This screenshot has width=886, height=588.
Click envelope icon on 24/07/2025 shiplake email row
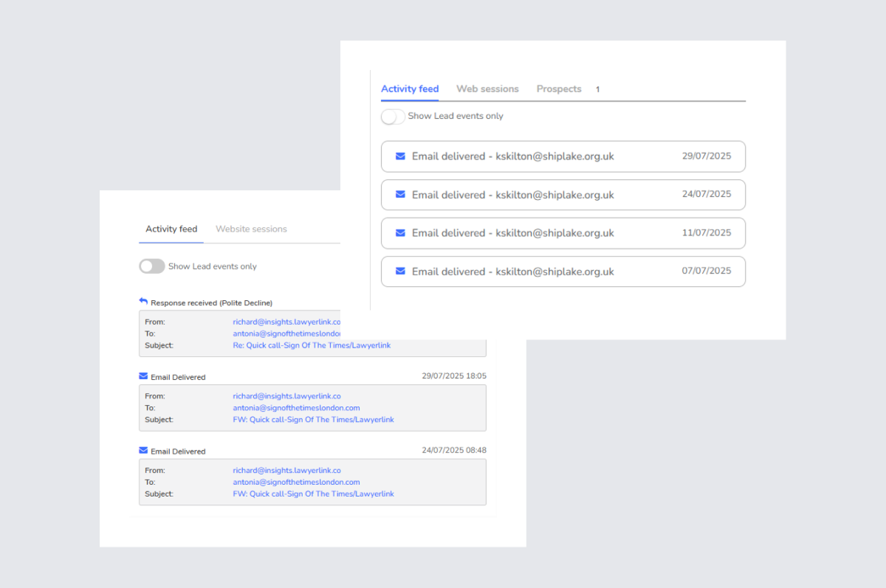click(400, 195)
